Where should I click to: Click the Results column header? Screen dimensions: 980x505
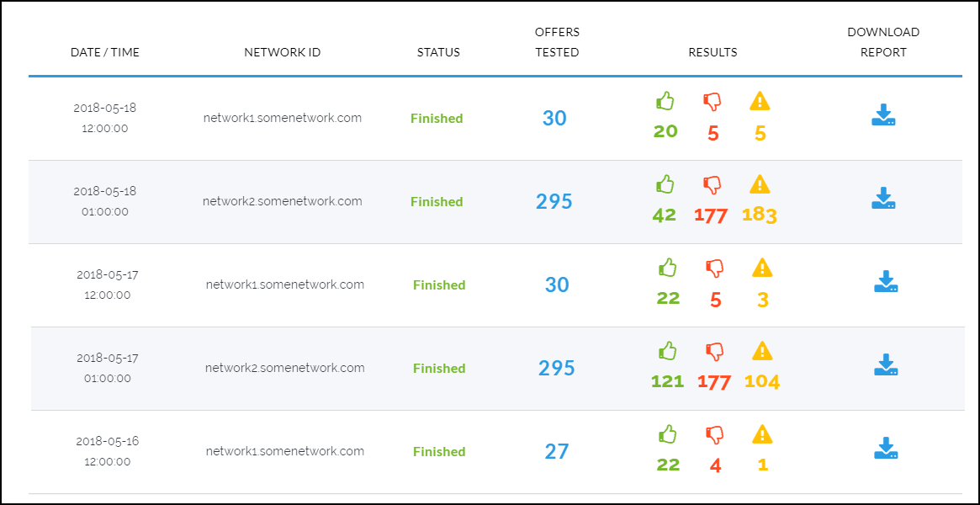click(712, 52)
